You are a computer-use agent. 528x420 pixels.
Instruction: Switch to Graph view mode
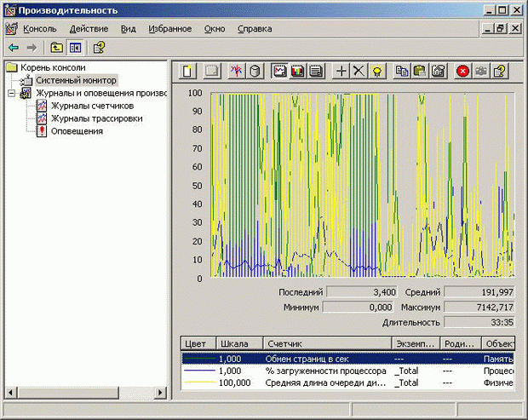(279, 71)
